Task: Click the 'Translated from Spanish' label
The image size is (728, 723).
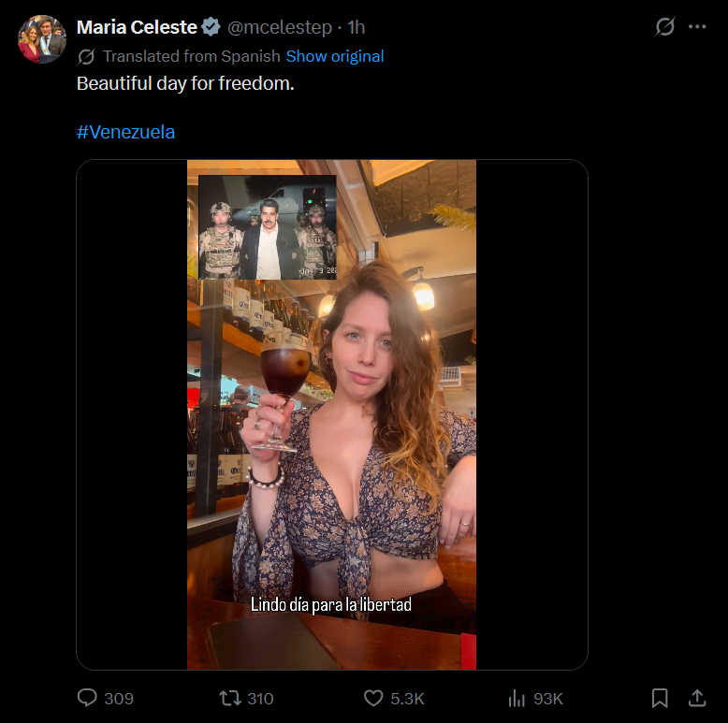Action: coord(192,56)
